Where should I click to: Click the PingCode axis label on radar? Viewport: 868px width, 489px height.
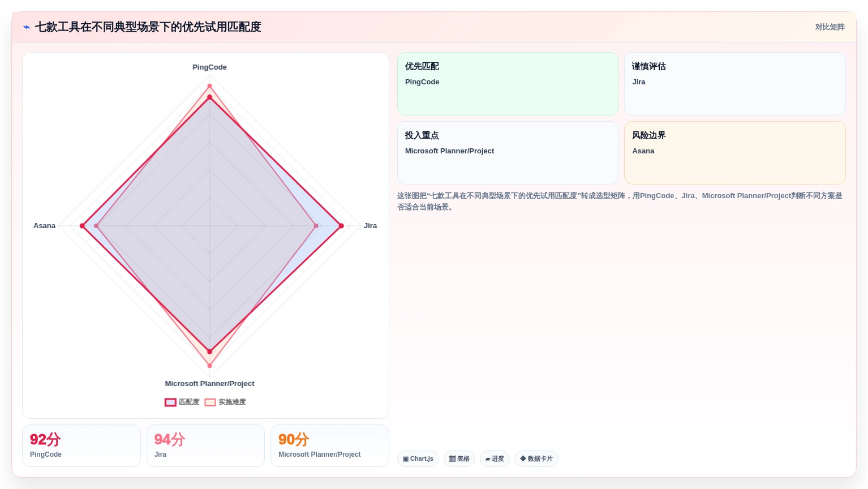209,67
